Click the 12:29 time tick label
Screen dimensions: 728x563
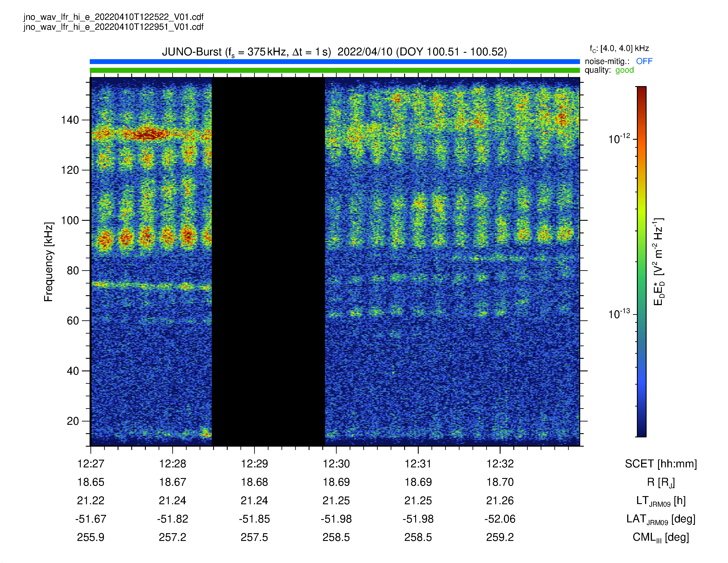(x=254, y=464)
